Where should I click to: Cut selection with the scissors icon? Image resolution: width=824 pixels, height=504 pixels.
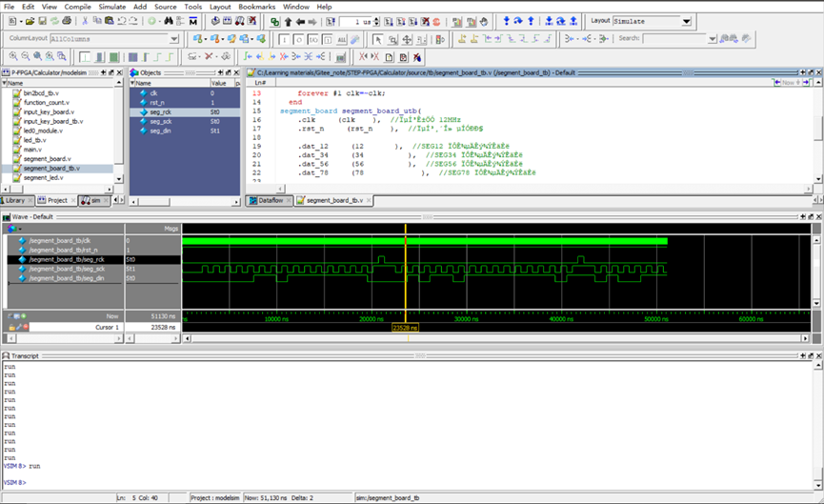click(x=85, y=21)
